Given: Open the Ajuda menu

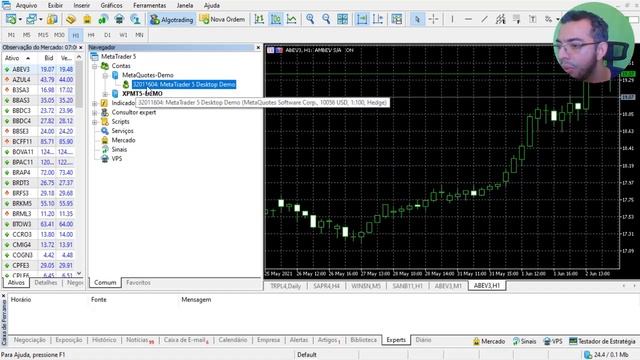Looking at the screenshot, I should pos(212,6).
